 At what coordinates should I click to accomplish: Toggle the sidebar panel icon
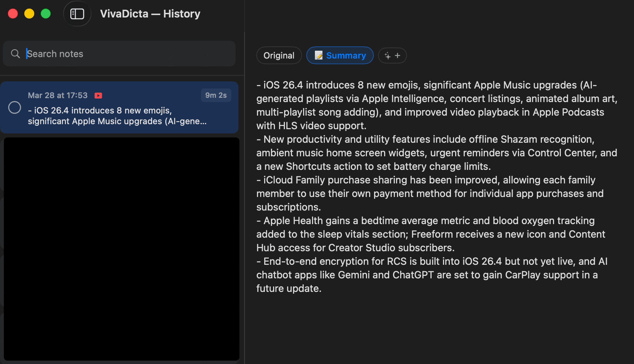click(77, 14)
